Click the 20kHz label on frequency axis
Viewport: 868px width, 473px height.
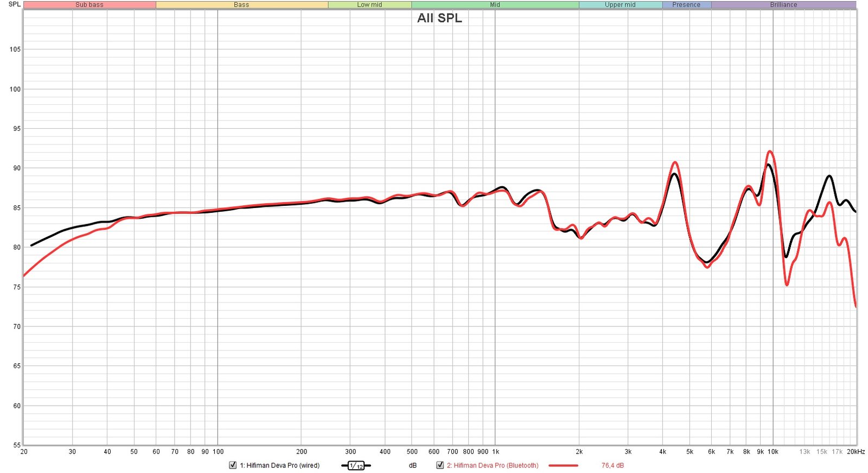point(856,452)
